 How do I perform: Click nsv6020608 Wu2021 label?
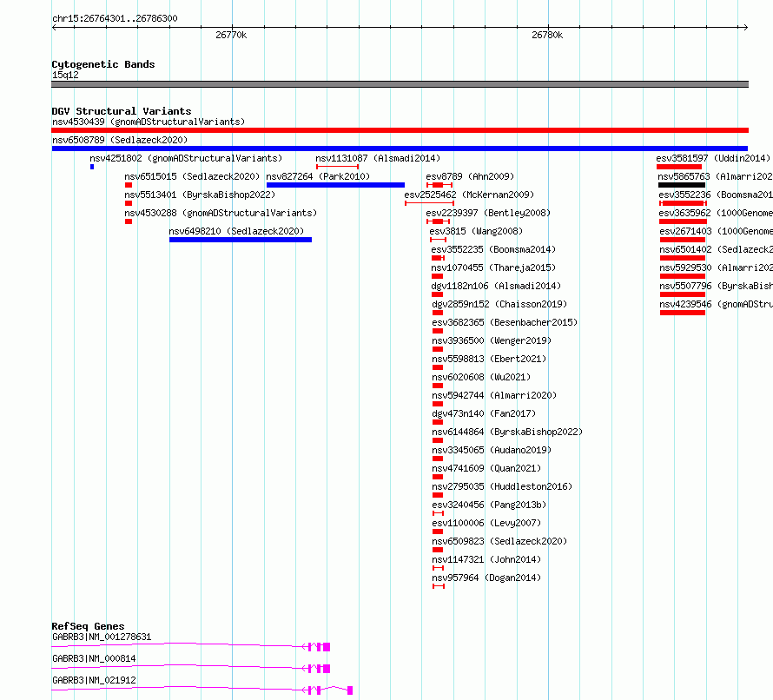pos(481,377)
